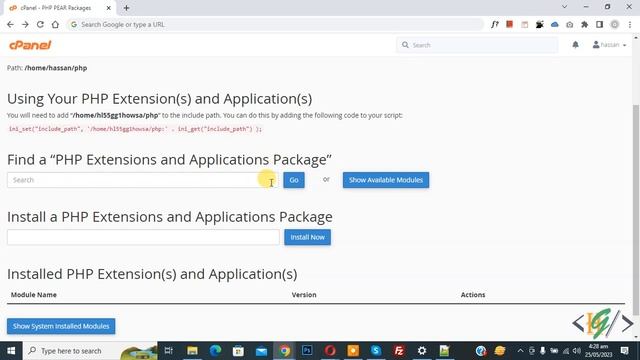The image size is (640, 360).
Task: Click the Module Name column header
Action: 34,295
